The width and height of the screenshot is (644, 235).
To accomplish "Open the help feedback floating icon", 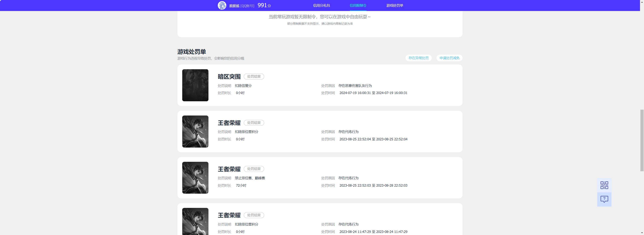I will pyautogui.click(x=604, y=199).
